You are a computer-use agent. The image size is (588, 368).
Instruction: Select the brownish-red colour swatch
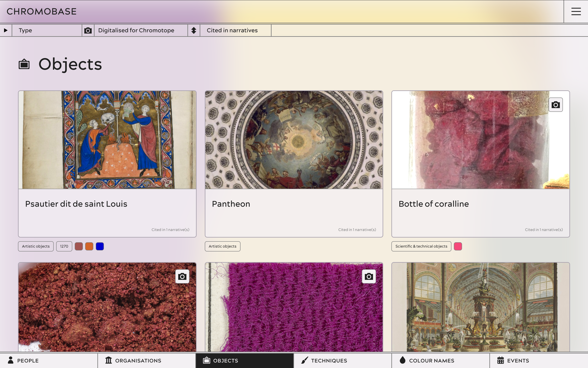(79, 246)
